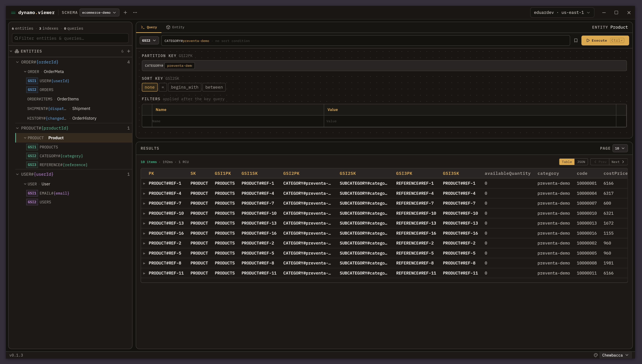Expand row PRODUCT#REF-4 with its triangle
Image resolution: width=642 pixels, height=364 pixels.
coord(144,194)
